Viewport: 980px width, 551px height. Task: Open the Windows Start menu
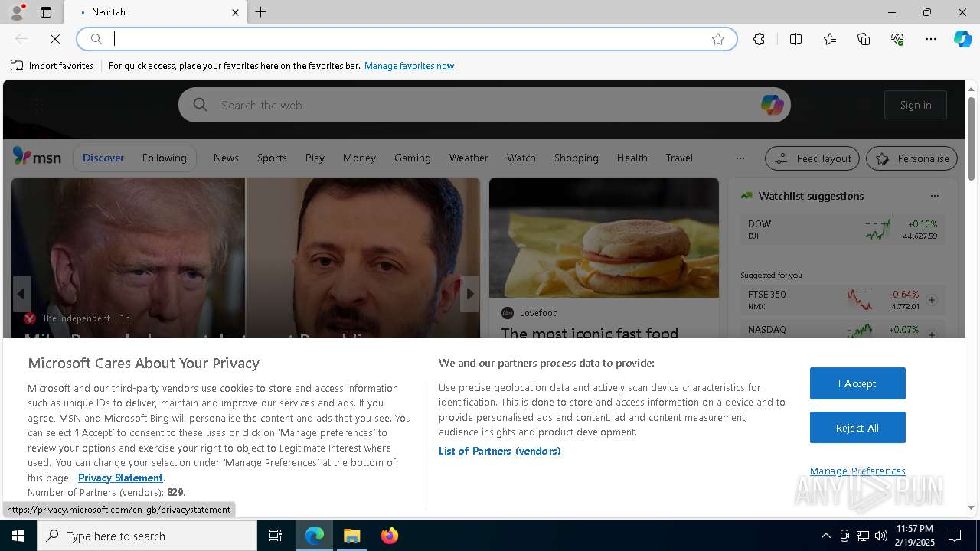click(x=18, y=536)
